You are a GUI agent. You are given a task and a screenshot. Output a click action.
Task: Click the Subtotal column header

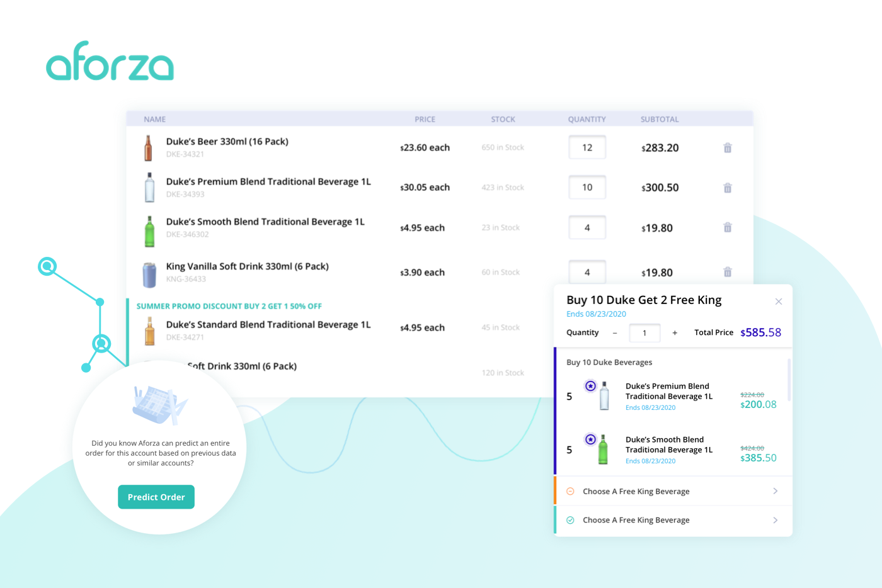click(x=659, y=119)
